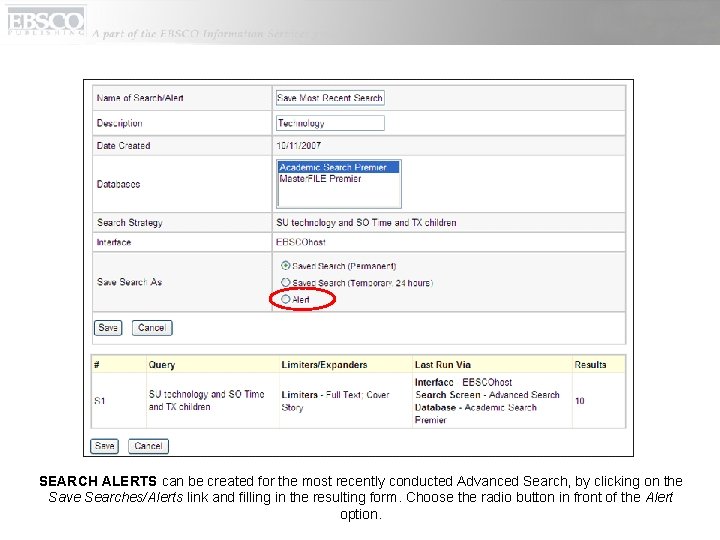Click the upper Cancel button
Image resolution: width=720 pixels, height=540 pixels.
[x=152, y=328]
